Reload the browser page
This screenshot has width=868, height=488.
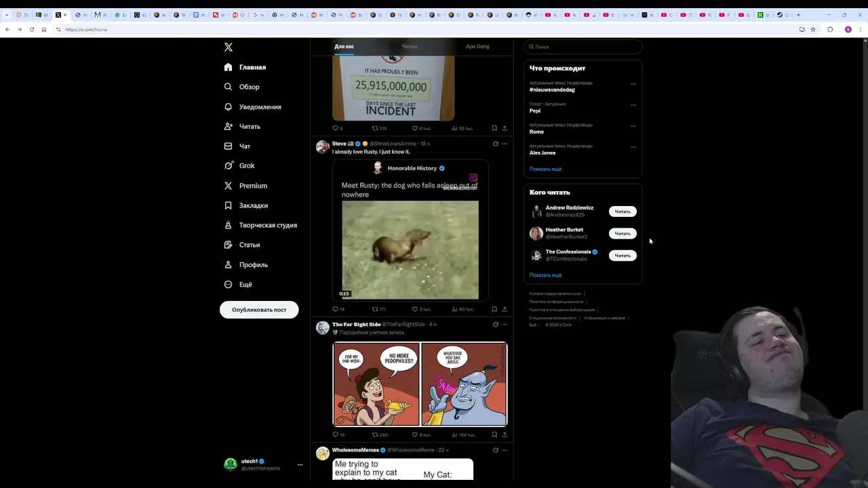point(32,29)
